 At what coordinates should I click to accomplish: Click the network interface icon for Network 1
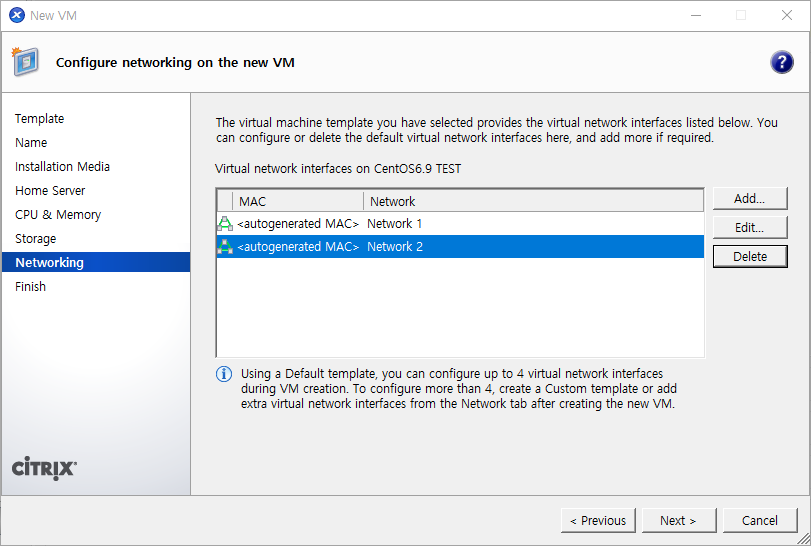(x=225, y=224)
